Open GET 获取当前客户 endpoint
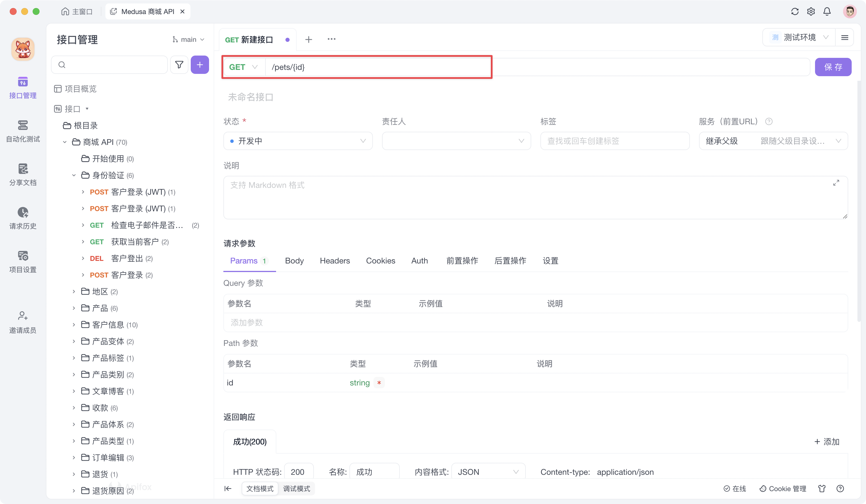 [x=129, y=242]
